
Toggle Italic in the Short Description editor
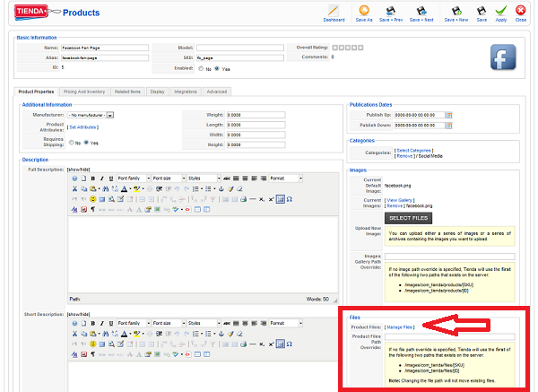coord(102,323)
